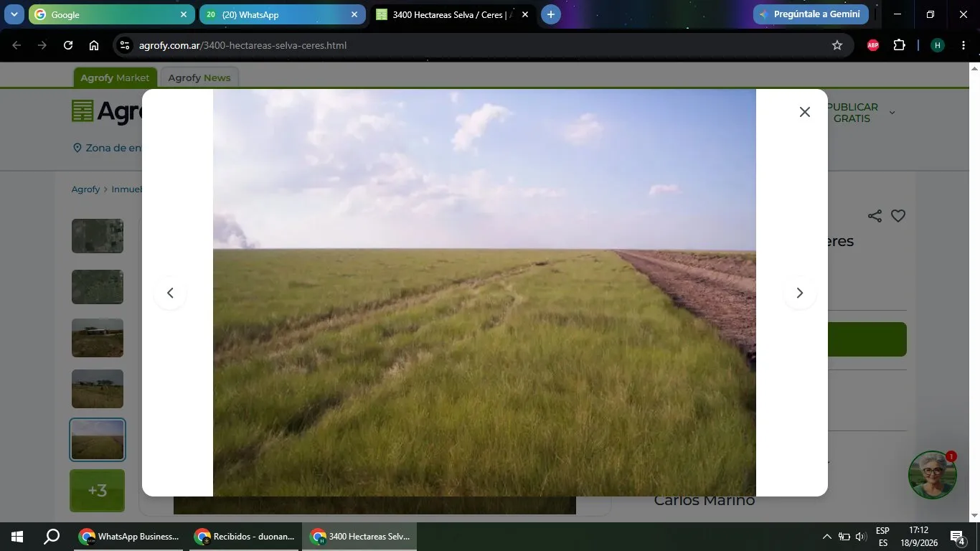Select the third thumbnail with building
Viewport: 980px width, 551px height.
pos(98,338)
